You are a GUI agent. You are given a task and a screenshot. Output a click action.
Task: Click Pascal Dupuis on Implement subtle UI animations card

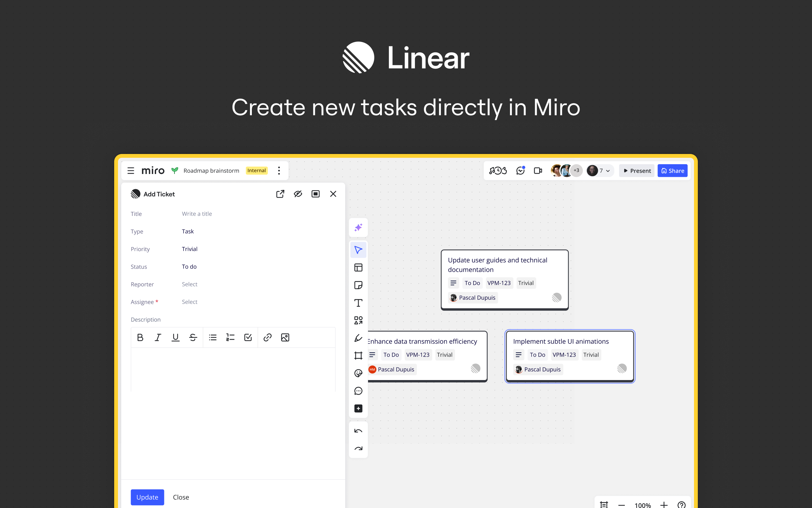click(x=538, y=369)
